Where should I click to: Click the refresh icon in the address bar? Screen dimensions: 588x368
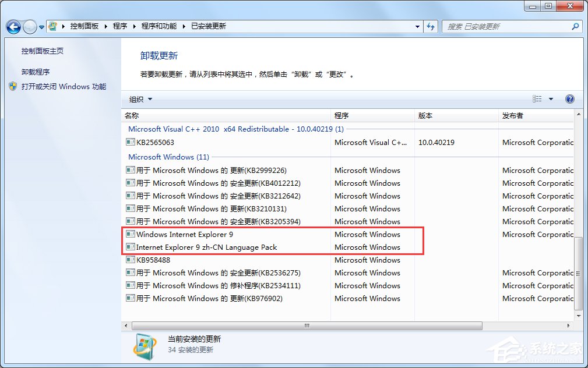point(431,26)
